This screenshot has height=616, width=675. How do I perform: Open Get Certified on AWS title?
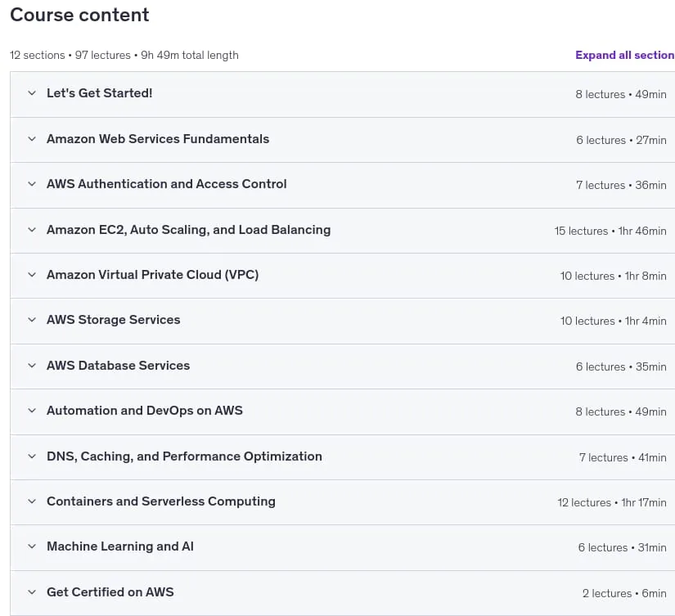[110, 592]
